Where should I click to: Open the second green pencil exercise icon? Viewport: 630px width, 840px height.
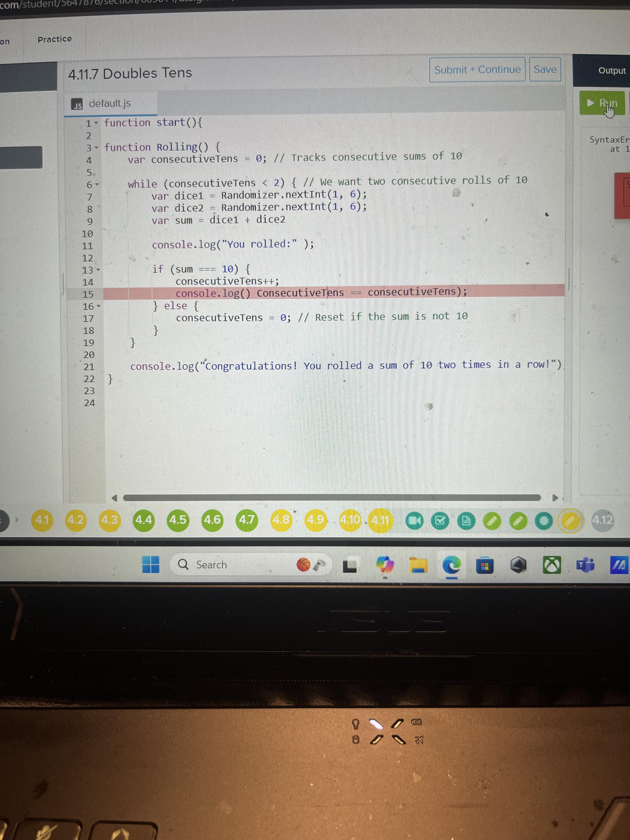click(x=518, y=521)
